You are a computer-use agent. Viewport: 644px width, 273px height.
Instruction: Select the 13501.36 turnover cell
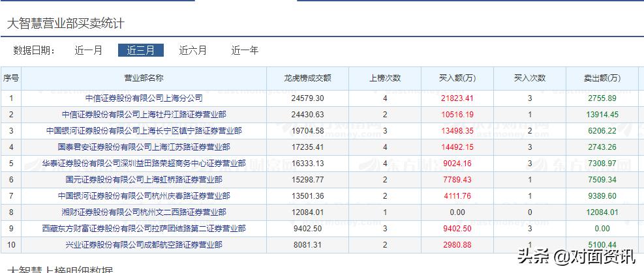[307, 196]
